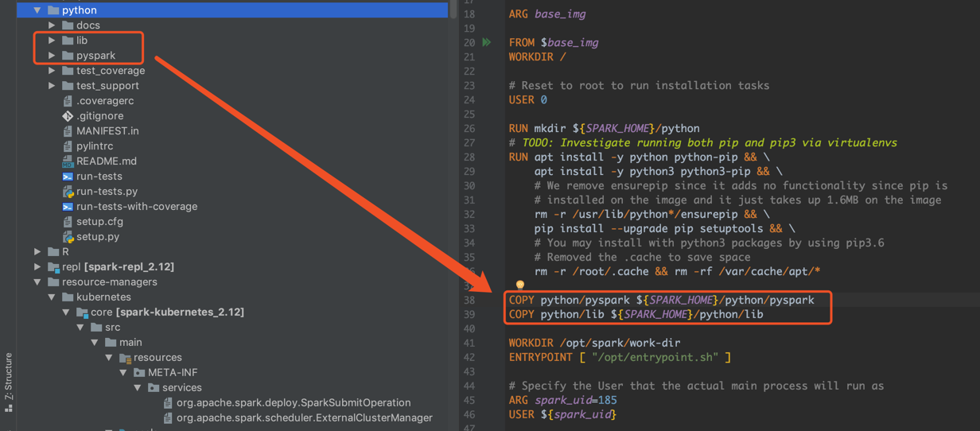Click the META-INF folder icon
This screenshot has width=980, height=431.
[x=139, y=372]
